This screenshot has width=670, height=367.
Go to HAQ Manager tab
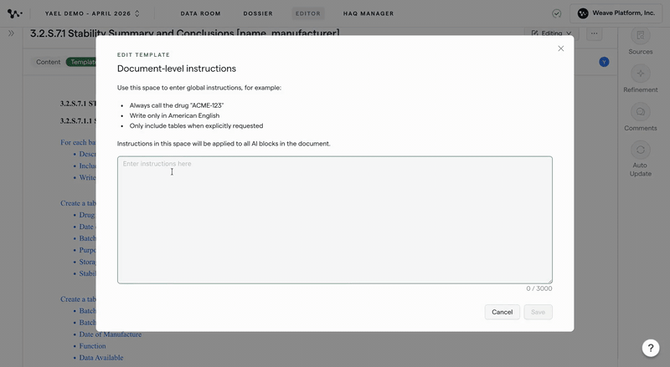[368, 14]
